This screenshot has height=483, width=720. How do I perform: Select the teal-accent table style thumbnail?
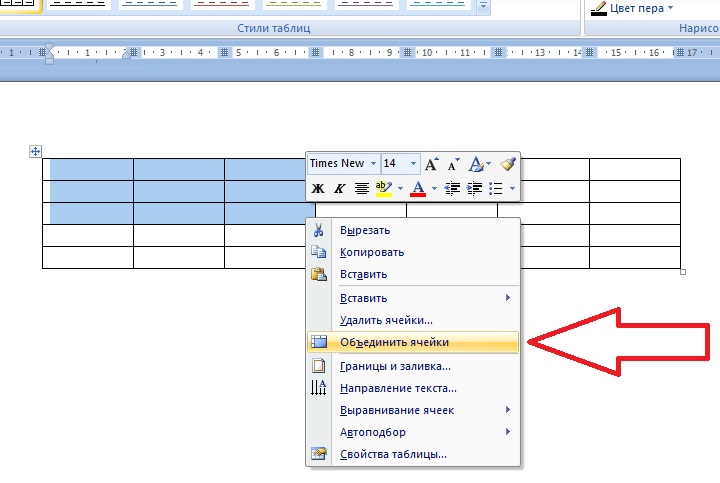438,5
